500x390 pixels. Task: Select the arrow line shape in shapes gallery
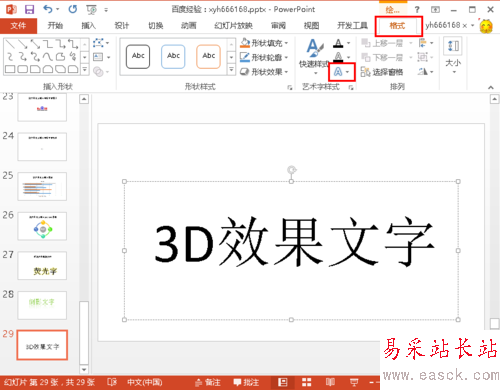(23, 44)
